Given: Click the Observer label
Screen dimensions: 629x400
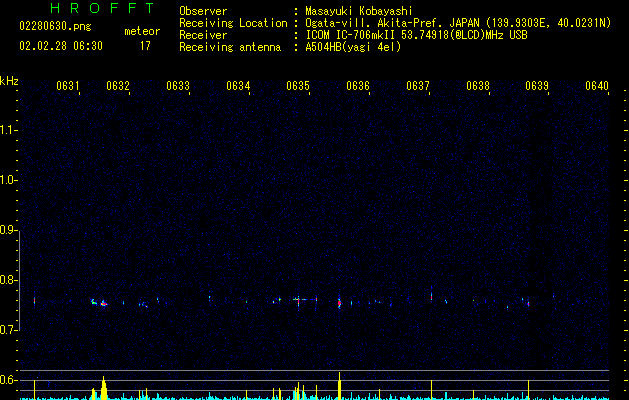Looking at the screenshot, I should pyautogui.click(x=203, y=11).
